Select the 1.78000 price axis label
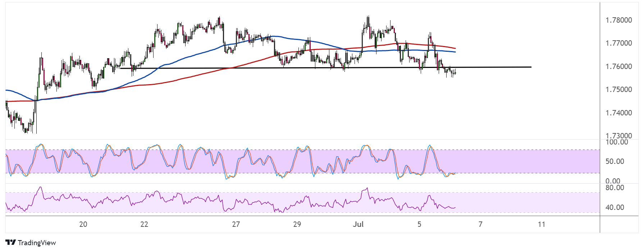644x252 pixels. coord(618,20)
